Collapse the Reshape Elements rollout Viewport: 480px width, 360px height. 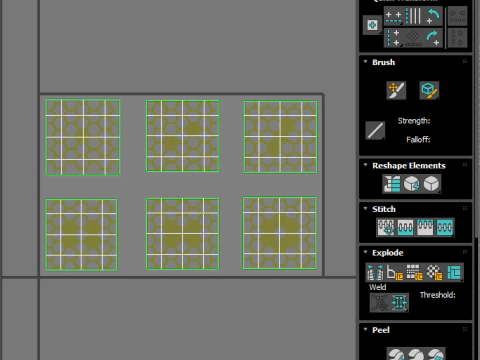365,165
